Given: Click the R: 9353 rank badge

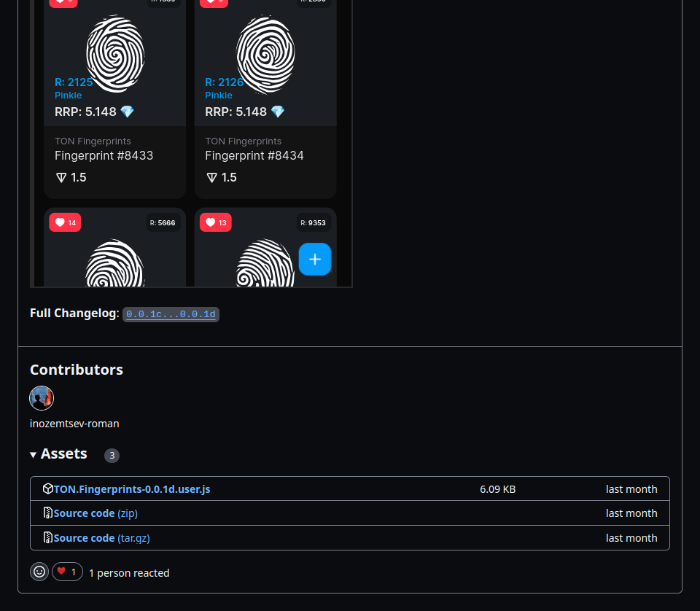Looking at the screenshot, I should (313, 222).
